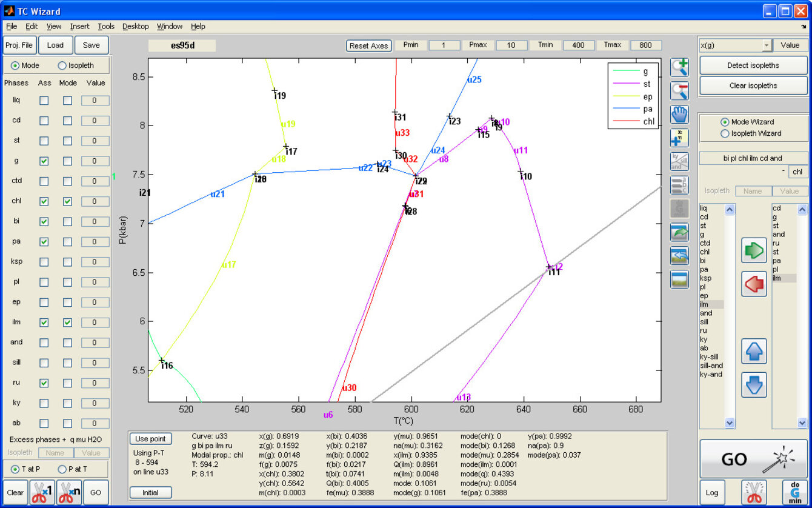The image size is (812, 508).
Task: Click the red left arrow button
Action: 754,284
